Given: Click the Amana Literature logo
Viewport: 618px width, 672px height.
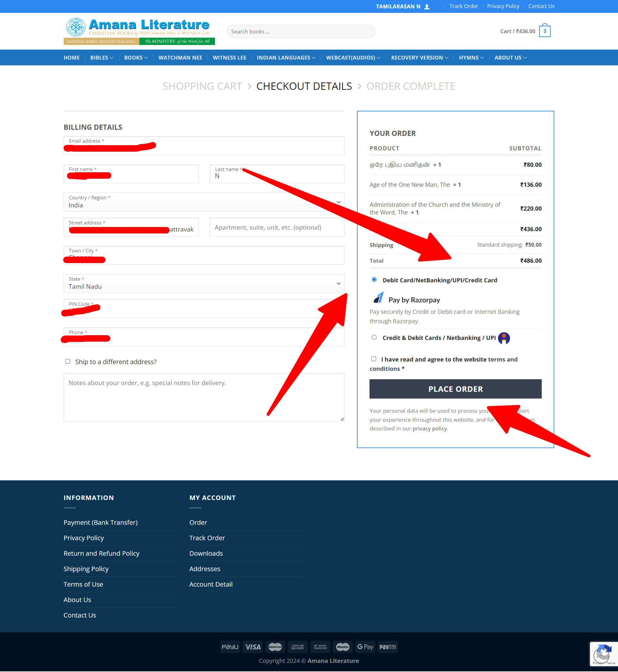Looking at the screenshot, I should click(139, 31).
